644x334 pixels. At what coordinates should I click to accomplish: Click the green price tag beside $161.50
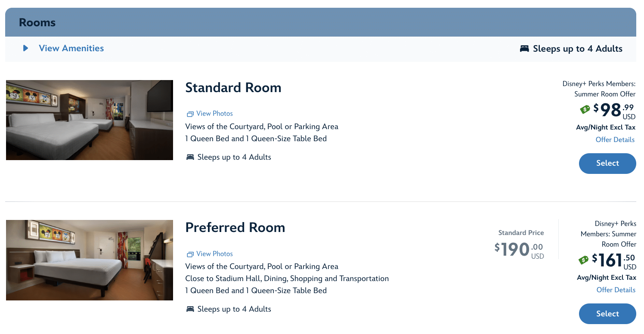583,260
